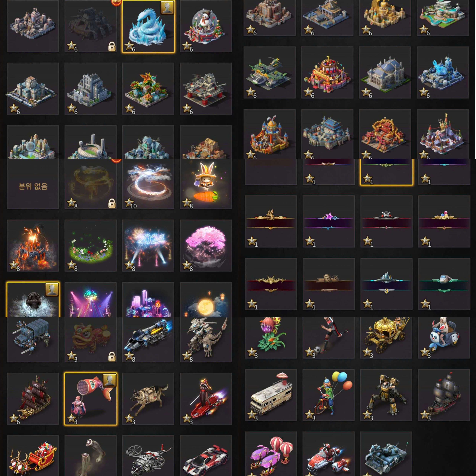
Task: Pick the clown with balloons march skin
Action: (328, 395)
